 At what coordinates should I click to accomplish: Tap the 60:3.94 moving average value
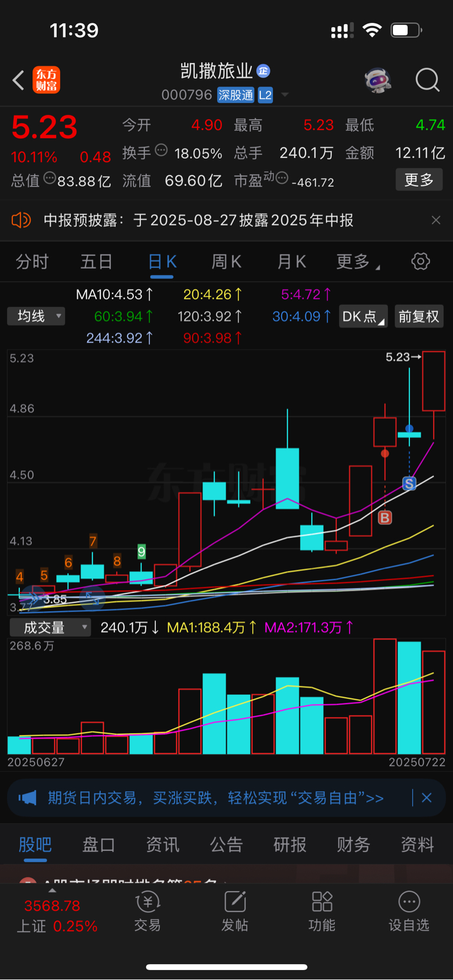click(x=124, y=316)
